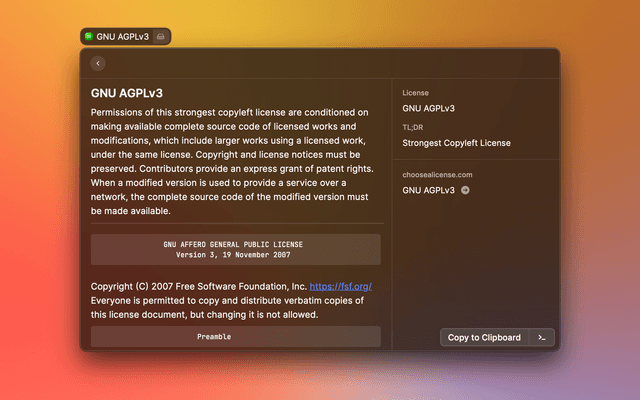Click the GNU AGPLv3 badge title above window
Viewport: 640px width, 400px height.
(123, 36)
